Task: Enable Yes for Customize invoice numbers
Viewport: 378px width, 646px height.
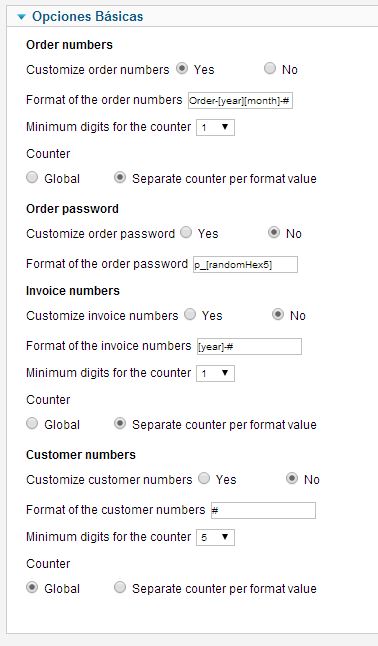Action: tap(190, 314)
